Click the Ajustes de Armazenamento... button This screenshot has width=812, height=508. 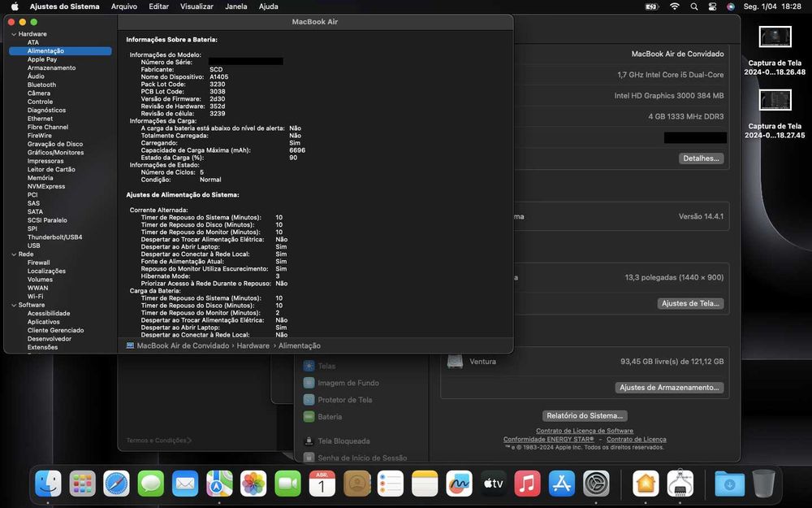click(x=669, y=388)
